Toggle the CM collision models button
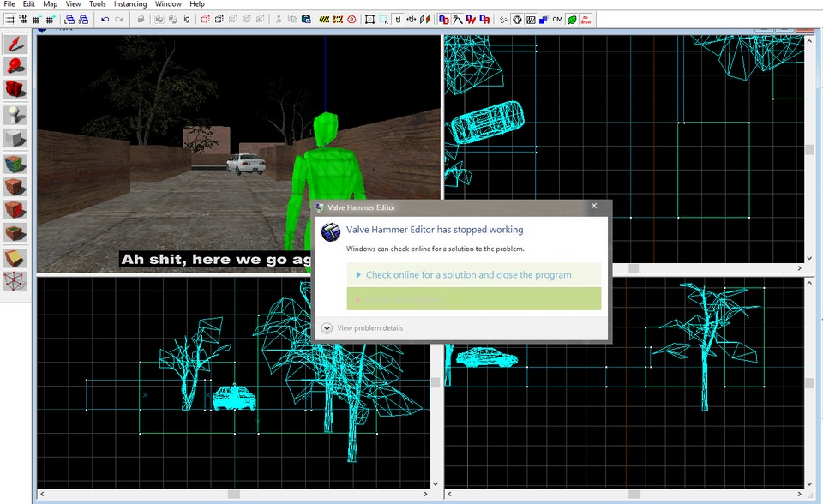The height and width of the screenshot is (504, 823). click(557, 19)
